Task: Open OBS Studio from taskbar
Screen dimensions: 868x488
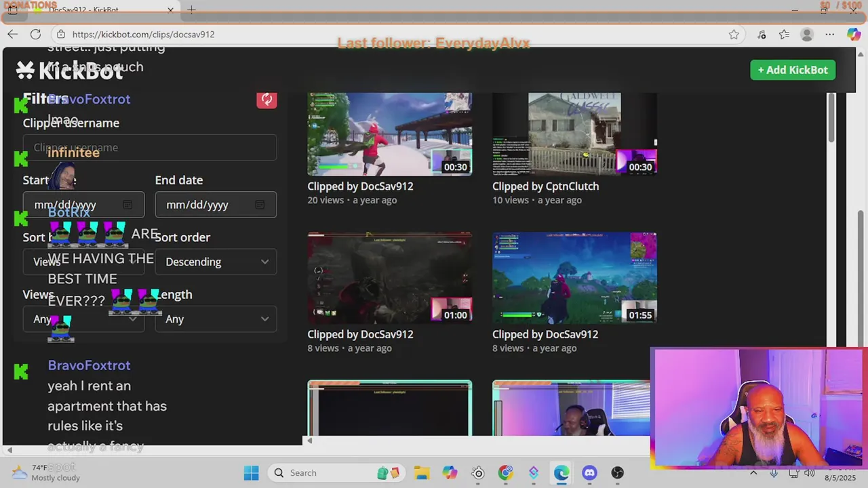Action: pyautogui.click(x=617, y=472)
